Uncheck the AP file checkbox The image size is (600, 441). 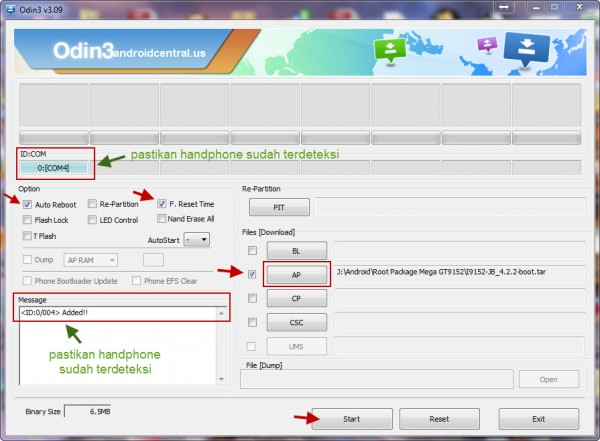click(252, 274)
